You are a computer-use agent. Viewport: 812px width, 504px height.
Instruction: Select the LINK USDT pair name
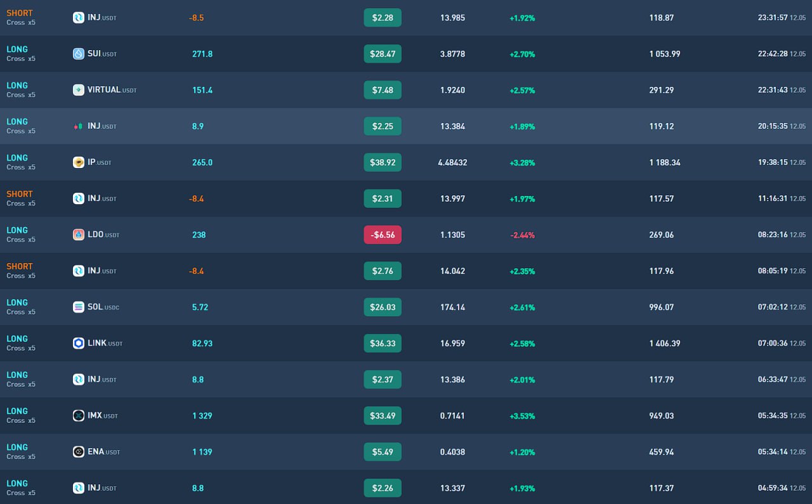point(105,343)
